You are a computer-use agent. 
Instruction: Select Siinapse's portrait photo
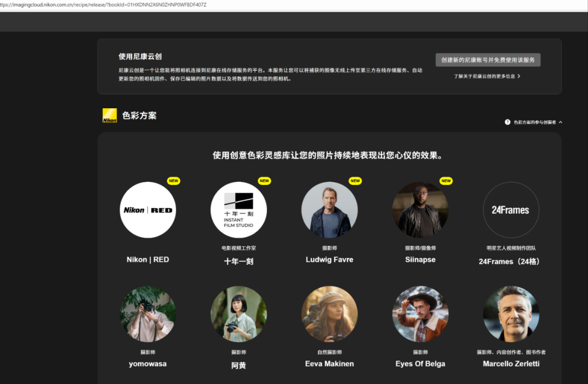[420, 210]
